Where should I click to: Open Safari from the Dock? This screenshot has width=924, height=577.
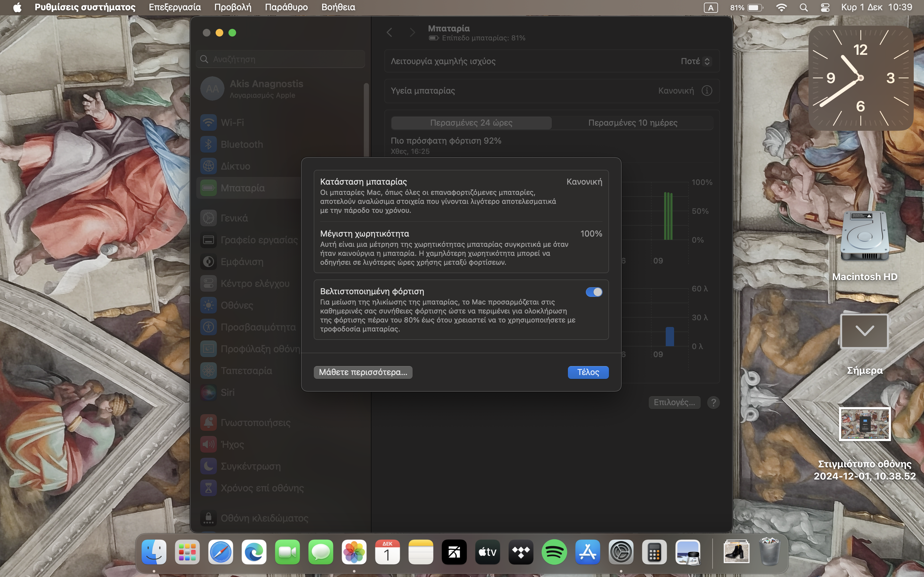click(220, 552)
